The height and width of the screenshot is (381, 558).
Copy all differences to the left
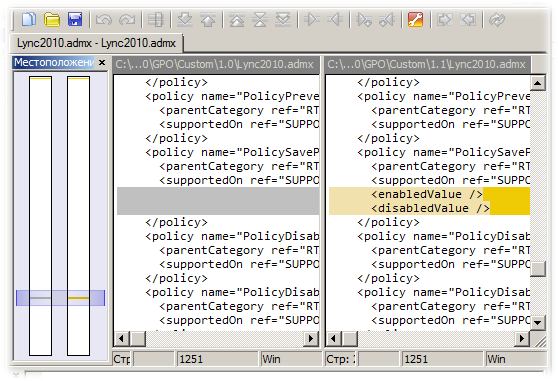468,20
